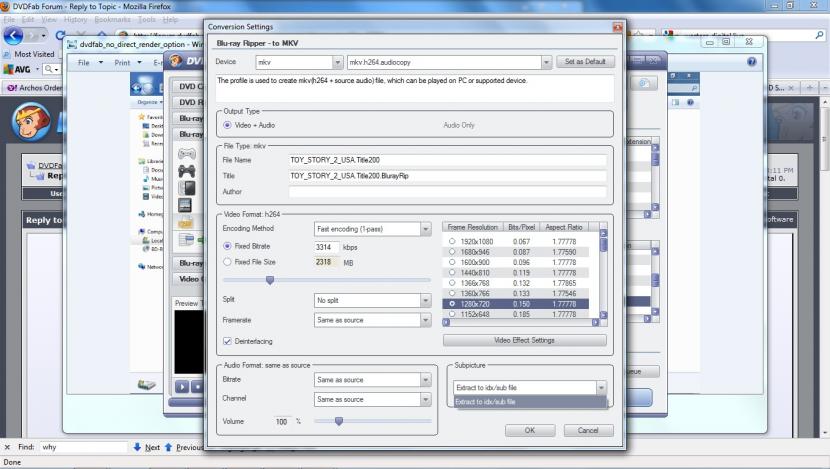
Task: Open the Firefox Help menu
Action: coord(170,20)
